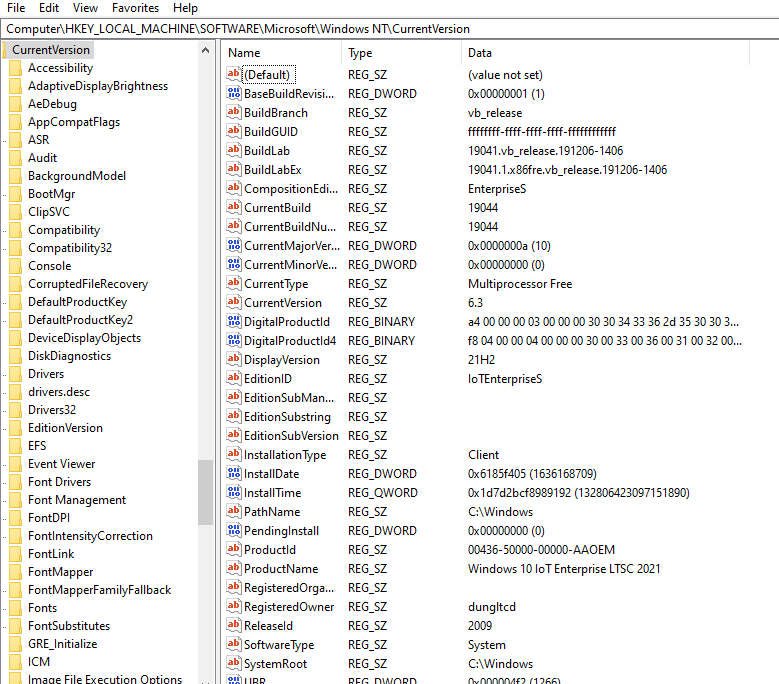779x684 pixels.
Task: Open the Edit menu
Action: tap(49, 8)
